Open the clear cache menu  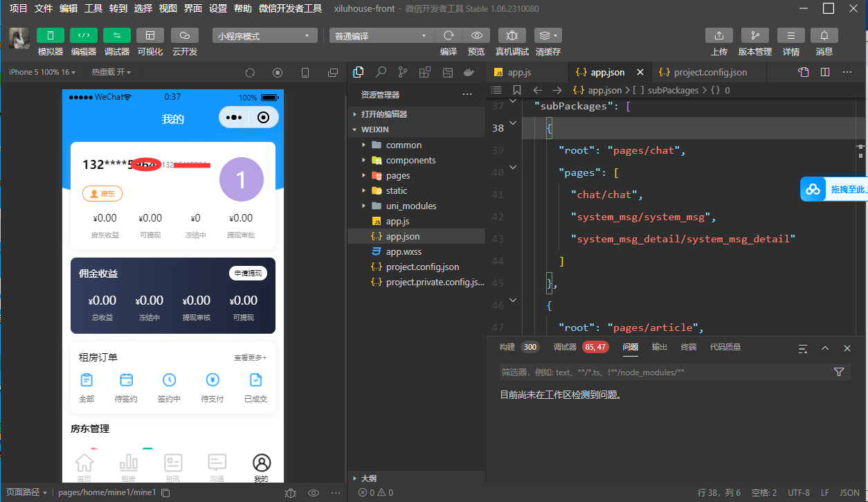(x=548, y=35)
